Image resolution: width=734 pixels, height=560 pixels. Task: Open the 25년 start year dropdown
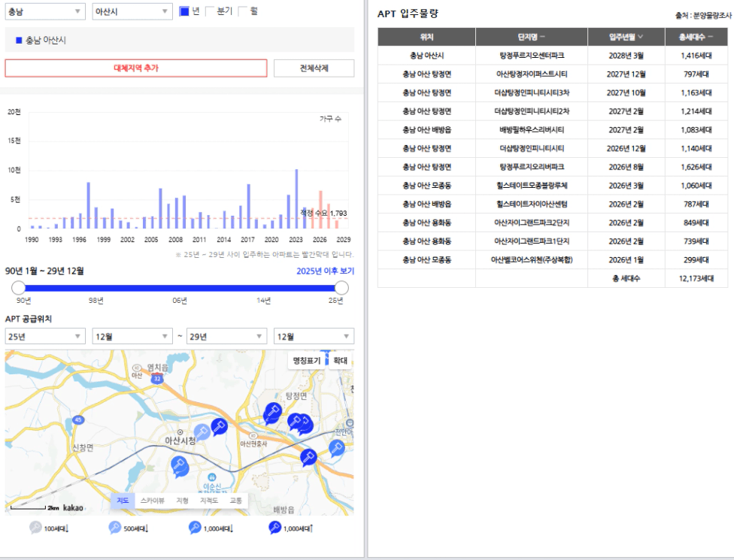[45, 336]
